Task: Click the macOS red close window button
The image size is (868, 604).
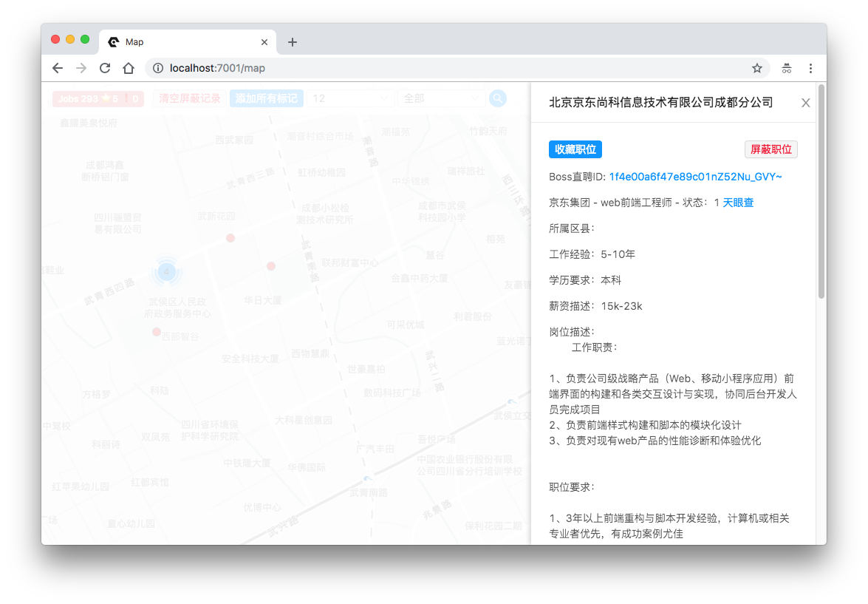Action: click(x=55, y=39)
